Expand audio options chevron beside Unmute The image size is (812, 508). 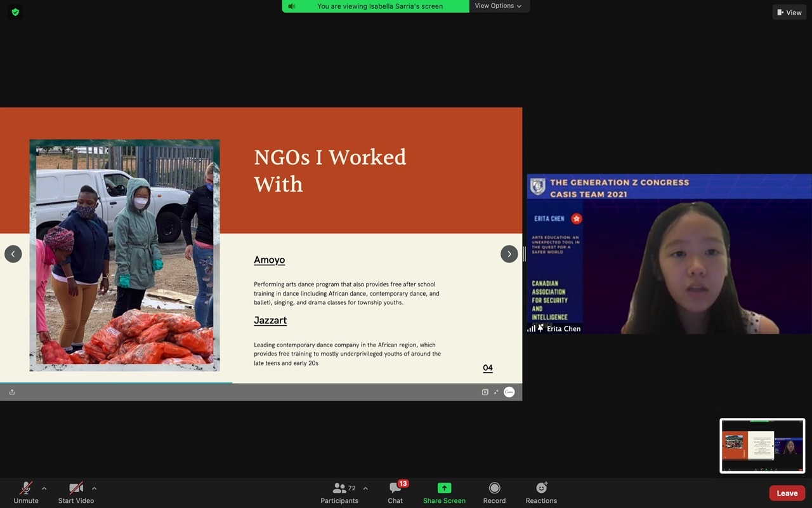click(x=44, y=488)
